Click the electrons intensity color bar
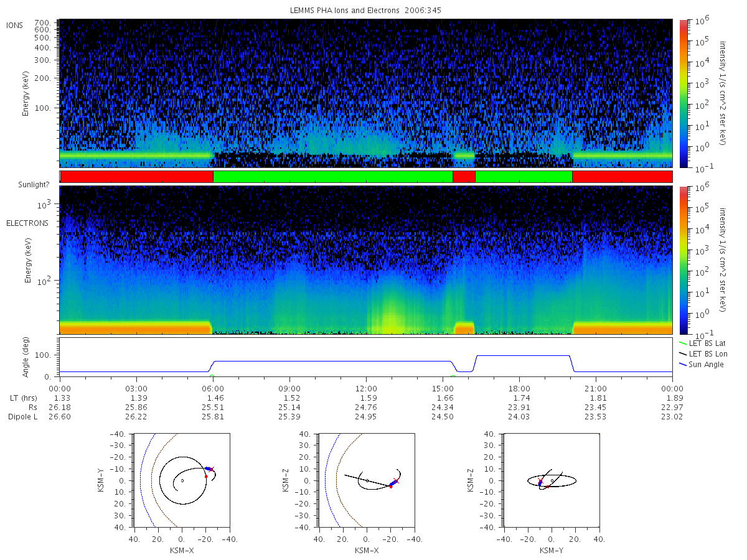Viewport: 747px width, 560px height. [683, 260]
